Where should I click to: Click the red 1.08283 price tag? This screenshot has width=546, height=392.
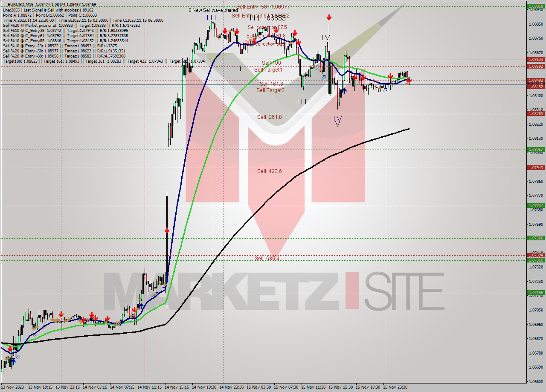click(535, 113)
